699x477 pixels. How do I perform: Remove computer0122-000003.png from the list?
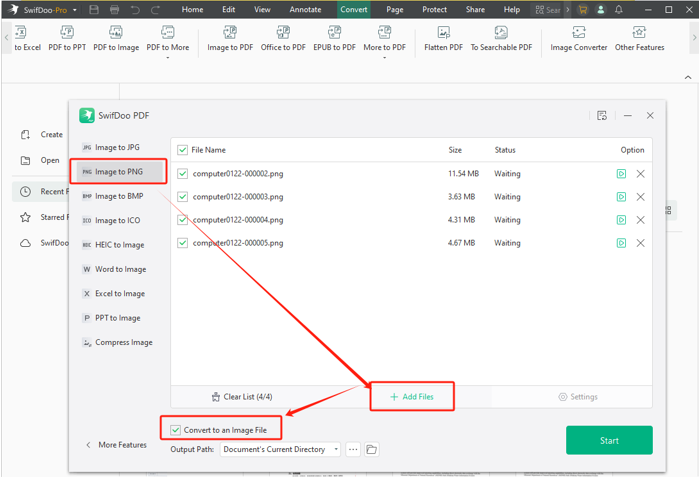pos(641,197)
